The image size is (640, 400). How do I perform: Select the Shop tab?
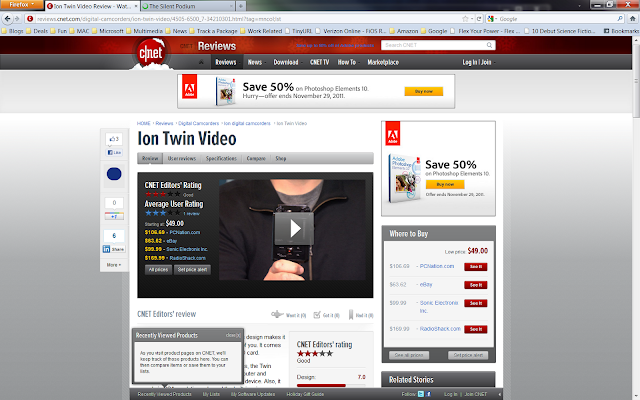pos(281,158)
